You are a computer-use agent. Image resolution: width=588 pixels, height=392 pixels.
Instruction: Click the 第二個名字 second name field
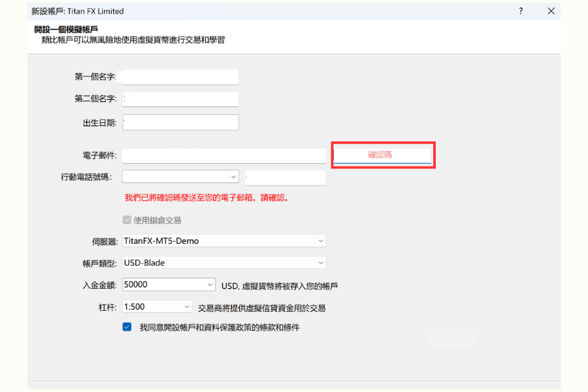tap(180, 99)
